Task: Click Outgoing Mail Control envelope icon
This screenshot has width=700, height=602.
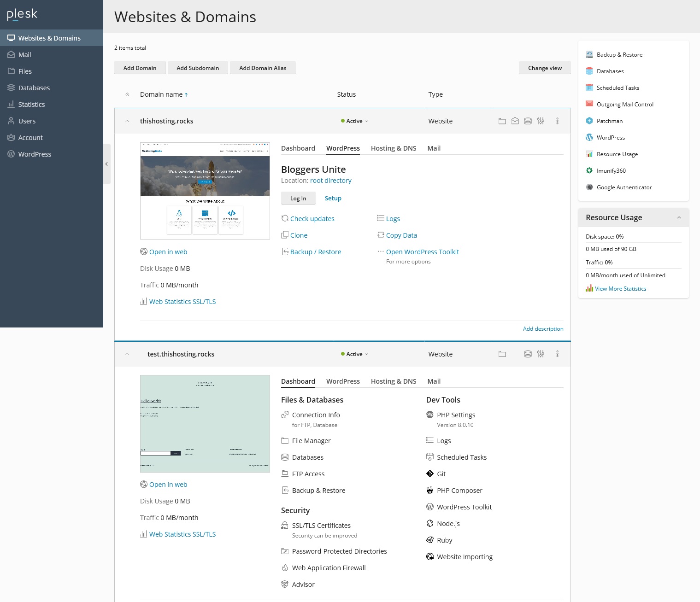Action: [x=589, y=104]
